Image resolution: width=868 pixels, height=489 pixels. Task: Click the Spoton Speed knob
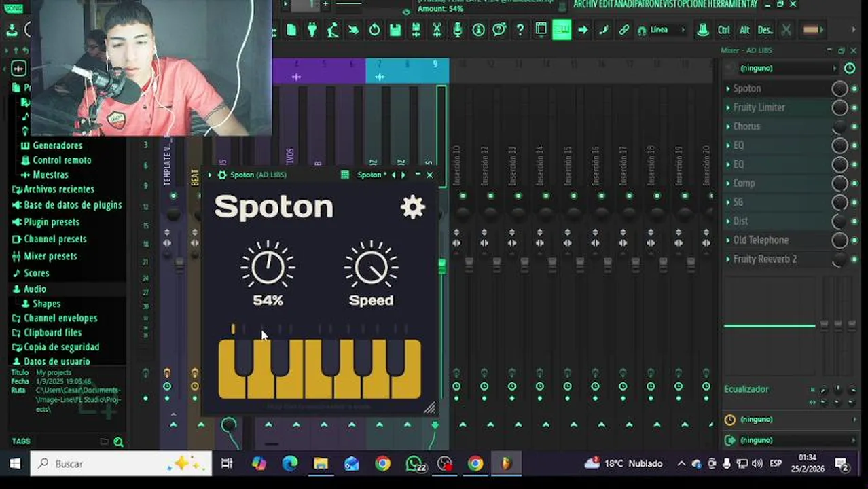coord(371,266)
